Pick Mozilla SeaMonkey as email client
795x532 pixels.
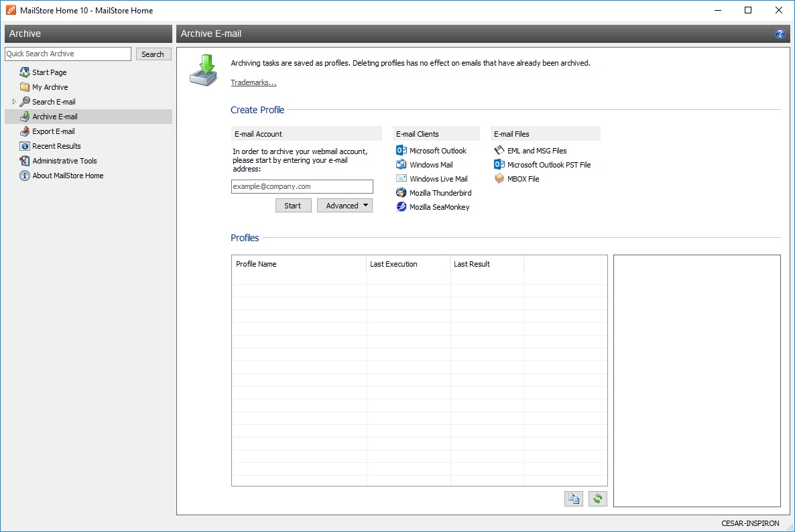440,206
